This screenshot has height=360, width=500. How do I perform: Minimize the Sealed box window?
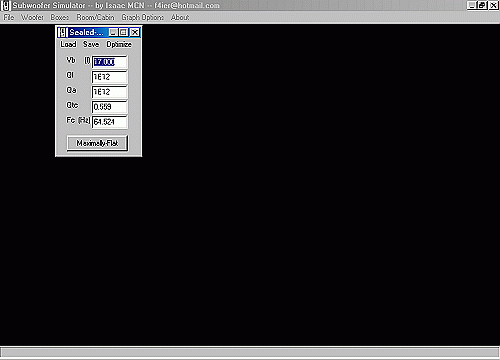[x=113, y=32]
